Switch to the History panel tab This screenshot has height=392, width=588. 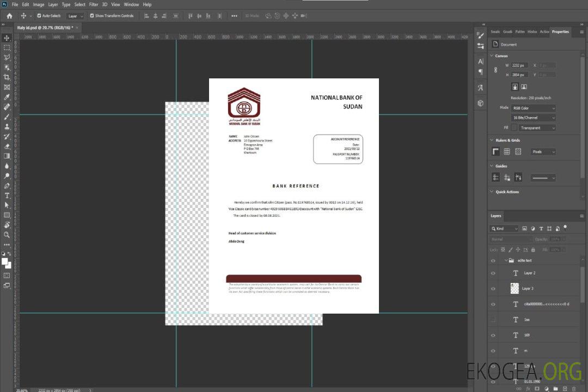tap(532, 32)
